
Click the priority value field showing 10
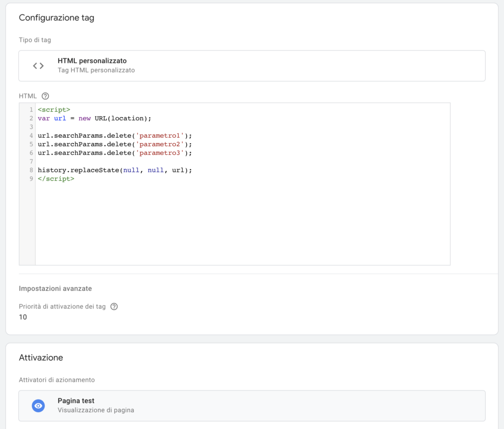point(23,317)
